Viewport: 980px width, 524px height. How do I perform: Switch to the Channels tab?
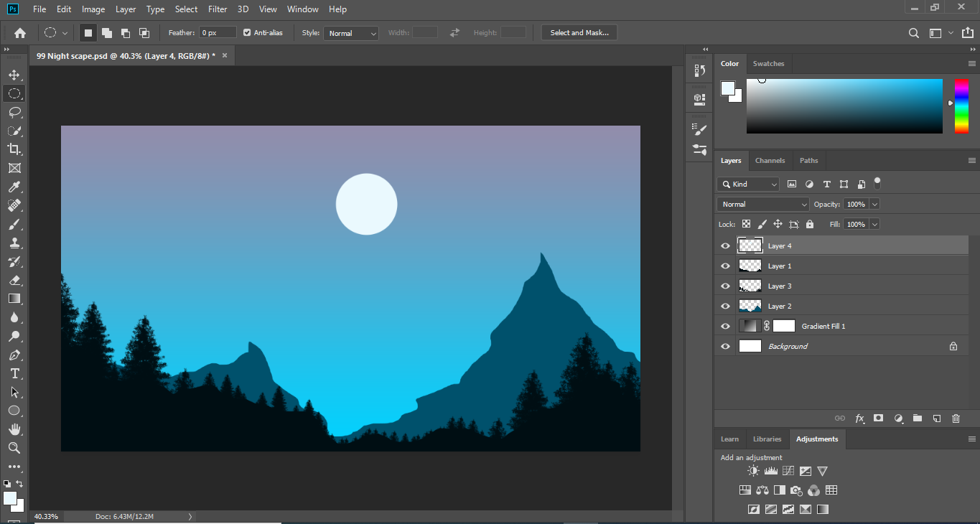pyautogui.click(x=770, y=161)
